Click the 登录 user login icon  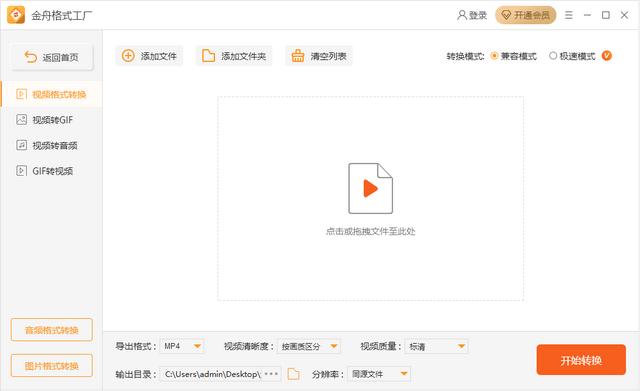(x=462, y=15)
